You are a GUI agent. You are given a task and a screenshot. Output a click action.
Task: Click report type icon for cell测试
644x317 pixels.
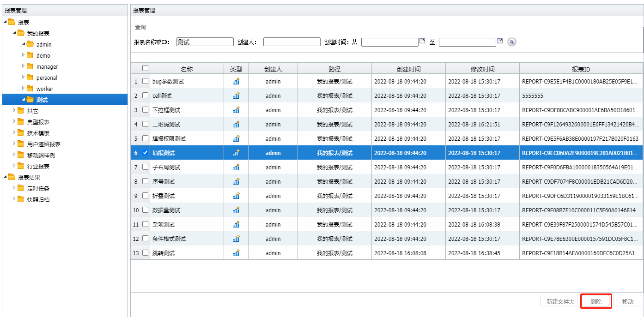pos(236,96)
